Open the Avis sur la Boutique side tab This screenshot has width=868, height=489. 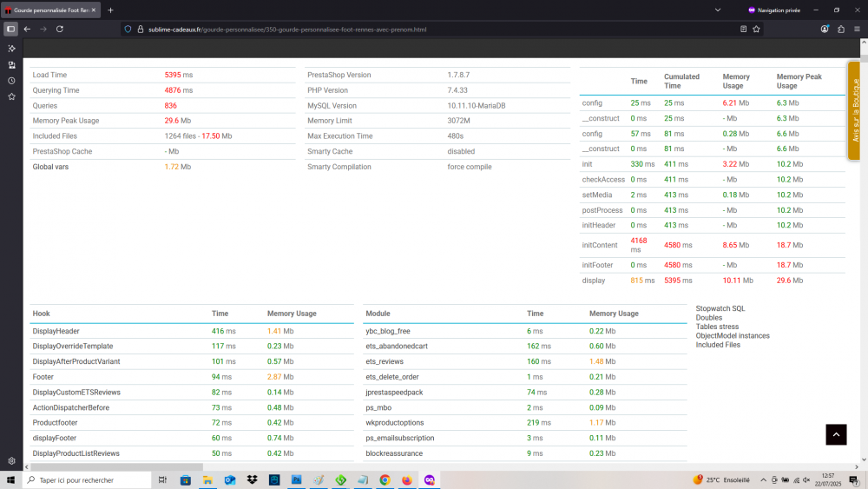(854, 111)
